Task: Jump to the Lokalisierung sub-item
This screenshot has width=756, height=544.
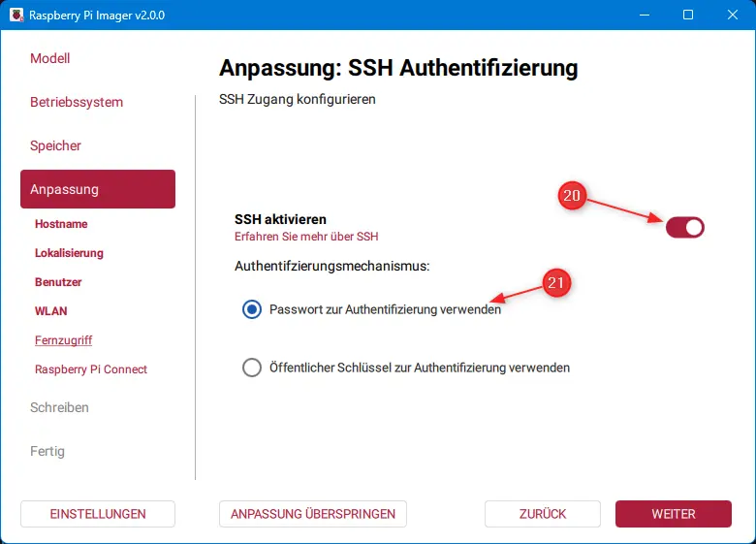Action: pos(69,253)
